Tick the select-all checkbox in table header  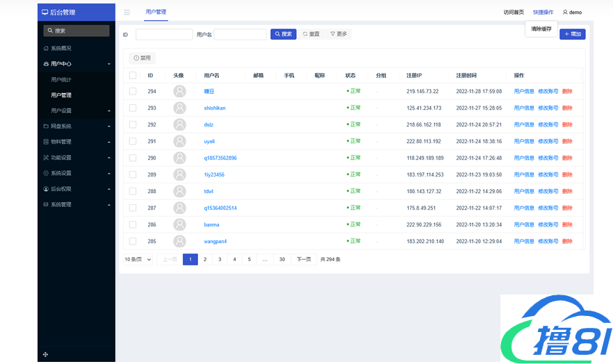point(133,75)
